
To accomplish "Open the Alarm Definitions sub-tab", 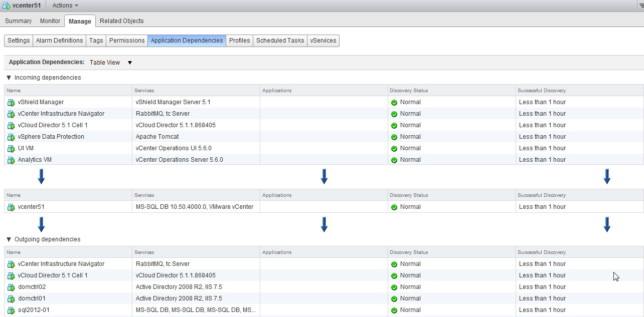I will pos(59,41).
